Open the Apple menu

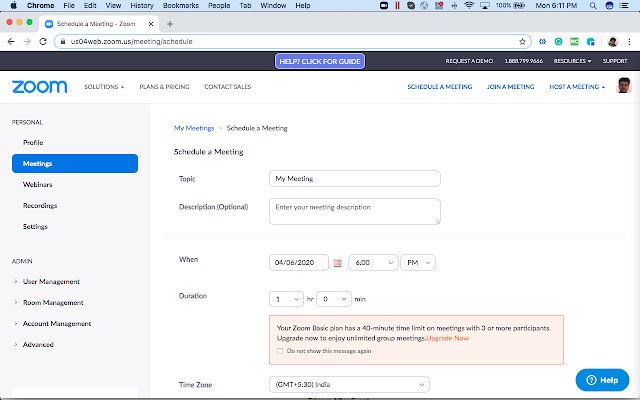point(13,5)
